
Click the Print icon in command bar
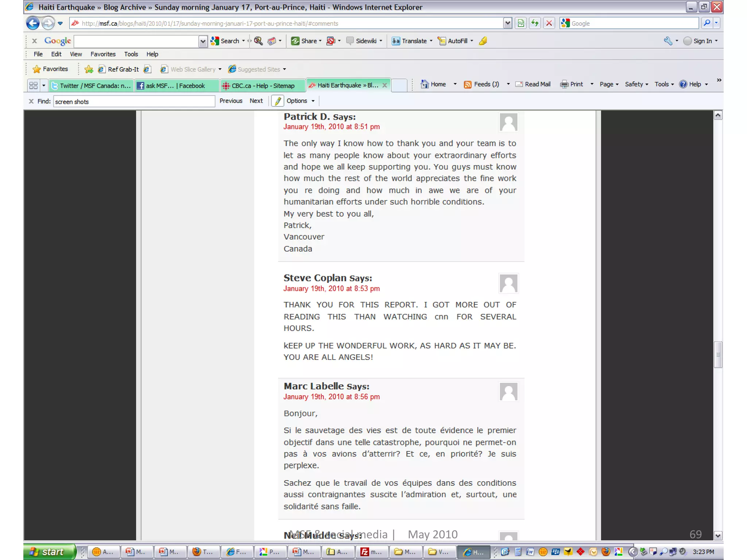pos(564,84)
